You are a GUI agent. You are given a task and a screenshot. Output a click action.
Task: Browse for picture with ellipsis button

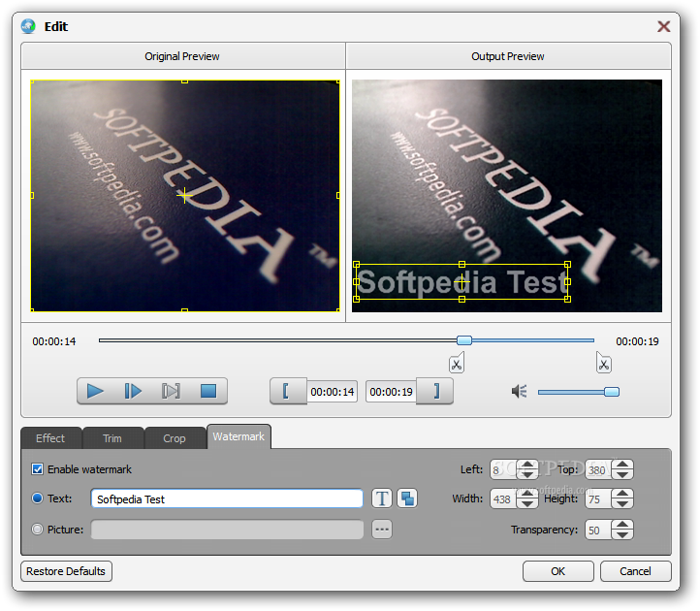point(382,530)
